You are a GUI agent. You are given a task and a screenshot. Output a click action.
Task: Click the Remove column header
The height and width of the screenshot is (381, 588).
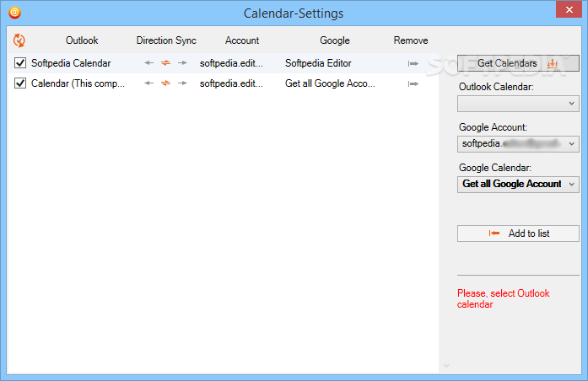411,40
